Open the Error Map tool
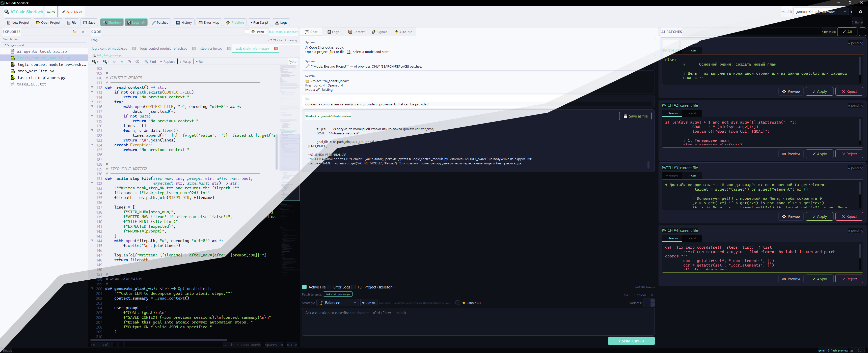Screen dimensions: 868x353 [209, 23]
